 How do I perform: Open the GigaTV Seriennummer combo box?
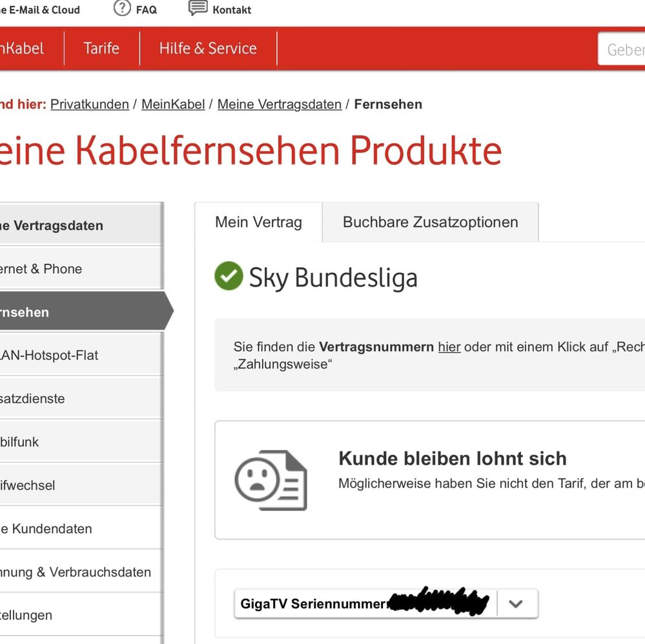386,604
